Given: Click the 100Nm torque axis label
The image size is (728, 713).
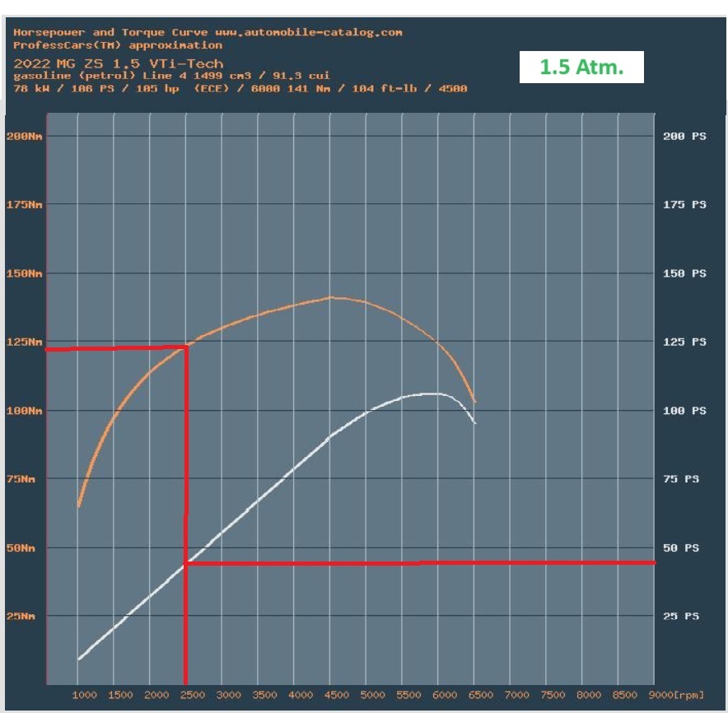Looking at the screenshot, I should pos(24,410).
